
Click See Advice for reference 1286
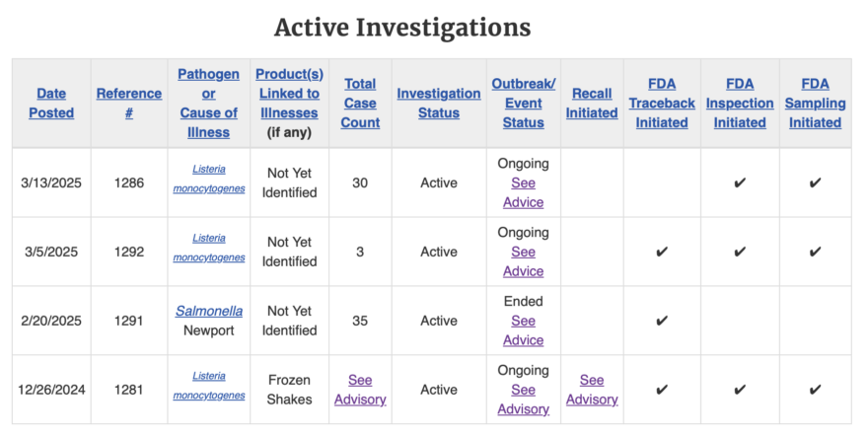point(523,192)
